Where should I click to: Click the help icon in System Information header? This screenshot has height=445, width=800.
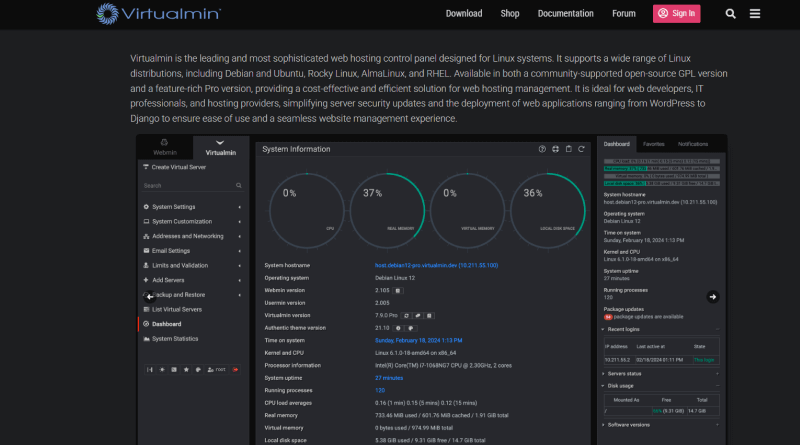click(542, 149)
